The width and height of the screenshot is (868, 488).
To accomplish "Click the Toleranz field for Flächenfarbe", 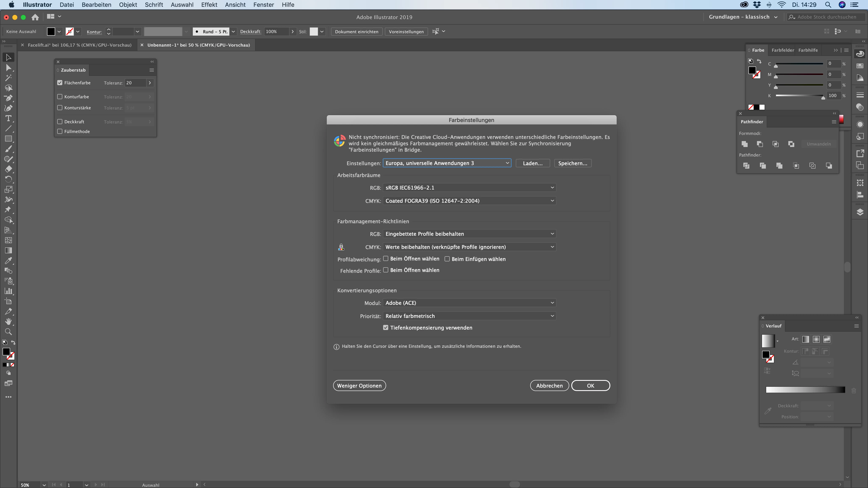I will click(x=135, y=83).
